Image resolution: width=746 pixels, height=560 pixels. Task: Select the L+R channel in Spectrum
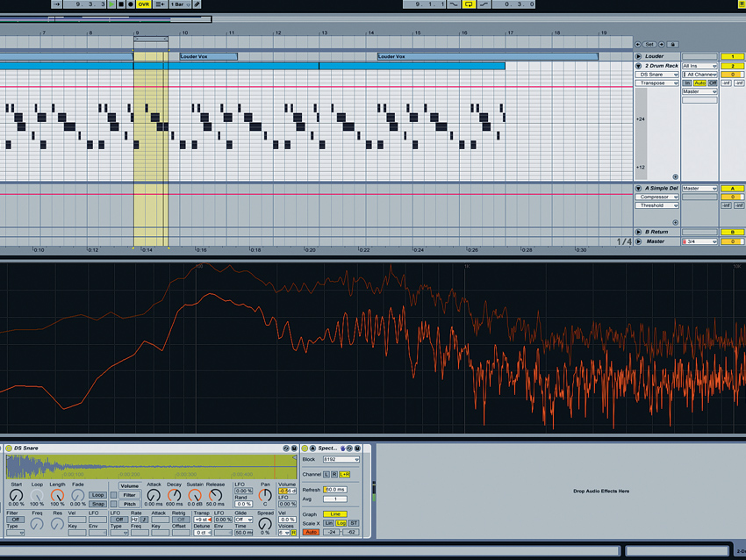[345, 474]
